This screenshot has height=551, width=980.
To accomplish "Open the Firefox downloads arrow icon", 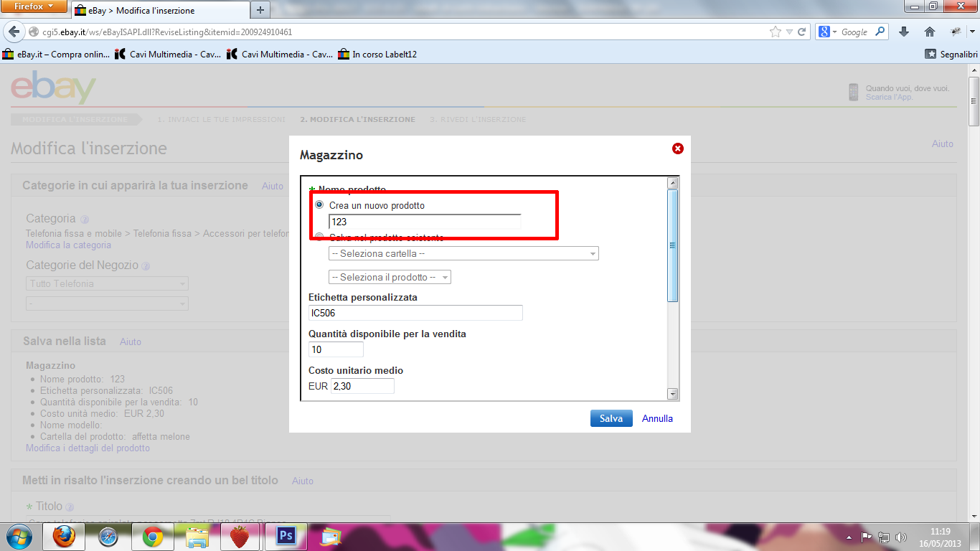I will tap(904, 32).
